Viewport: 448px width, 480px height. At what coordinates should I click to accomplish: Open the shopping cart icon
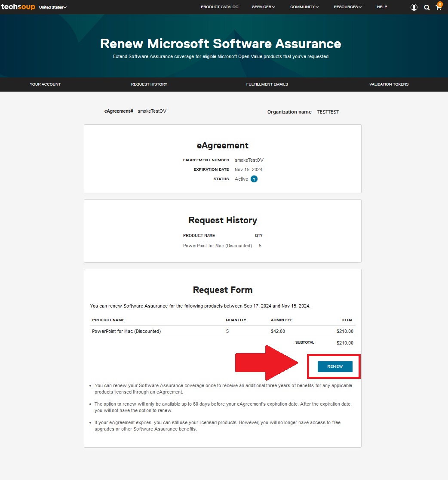[439, 7]
